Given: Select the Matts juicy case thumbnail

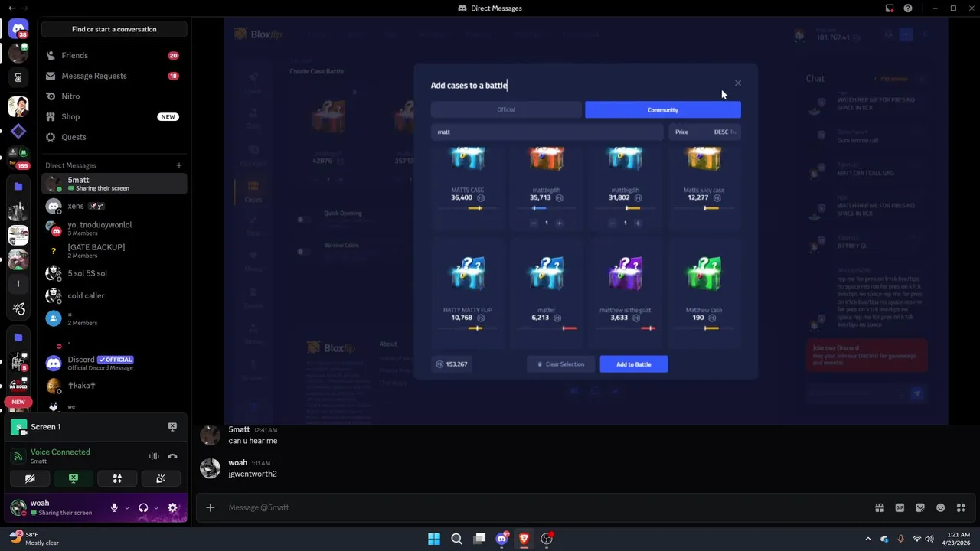Looking at the screenshot, I should pyautogui.click(x=704, y=158).
